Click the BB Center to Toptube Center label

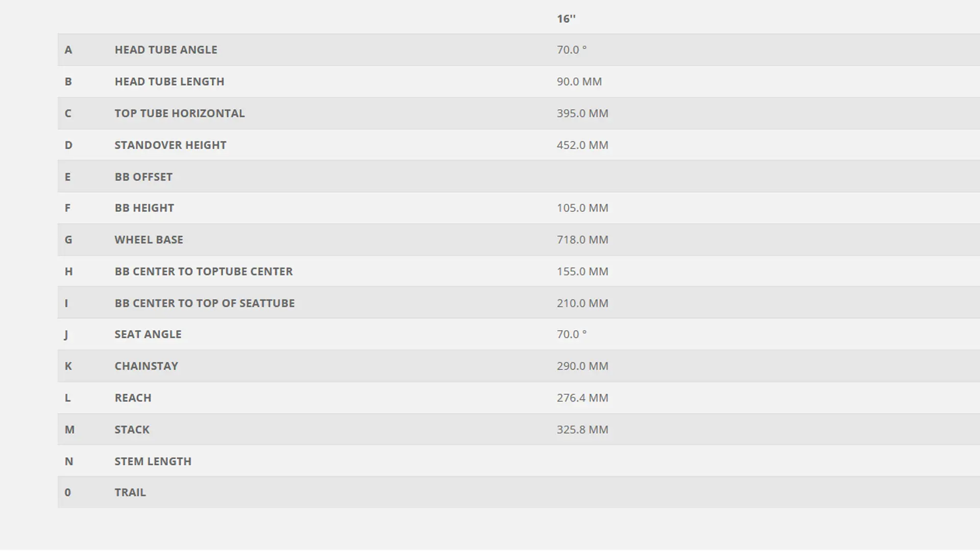[204, 271]
